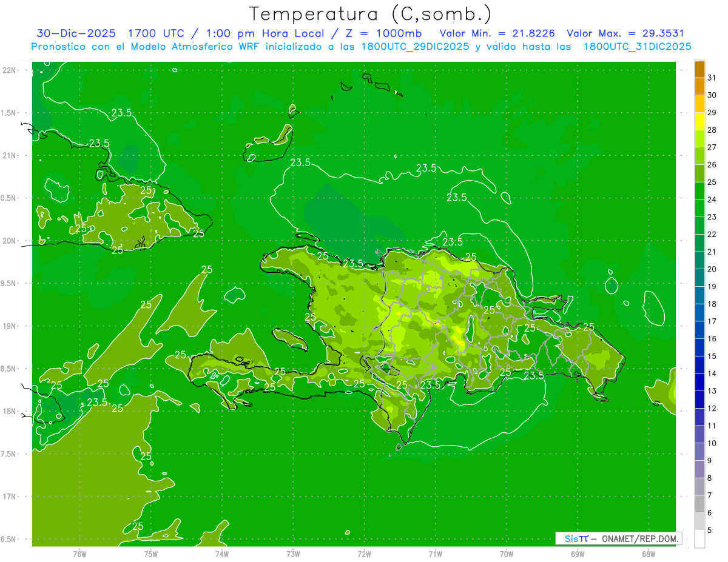728x562 pixels.
Task: Click the legend value label "28"
Action: pos(712,130)
